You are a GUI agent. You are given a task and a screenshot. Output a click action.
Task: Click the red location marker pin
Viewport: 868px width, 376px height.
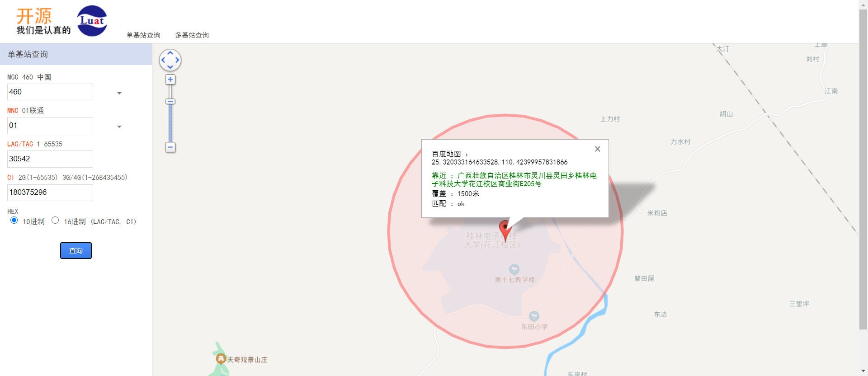(505, 228)
